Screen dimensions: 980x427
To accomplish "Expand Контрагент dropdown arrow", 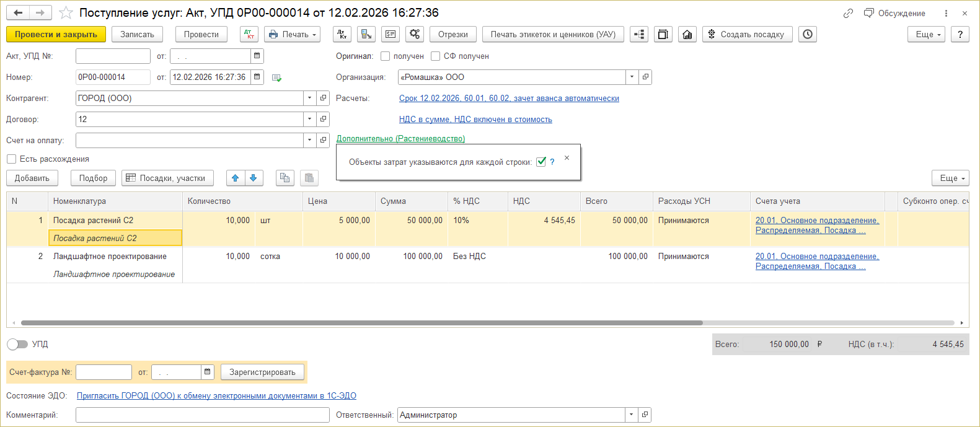I will point(310,98).
